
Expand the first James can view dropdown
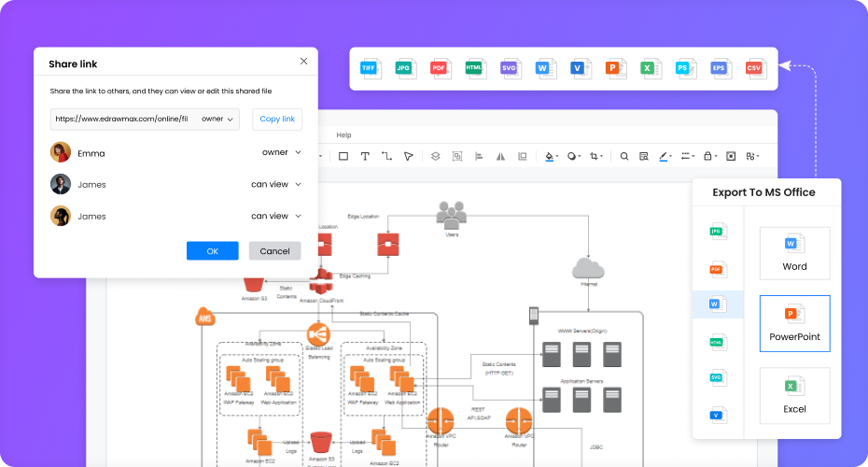click(x=275, y=184)
